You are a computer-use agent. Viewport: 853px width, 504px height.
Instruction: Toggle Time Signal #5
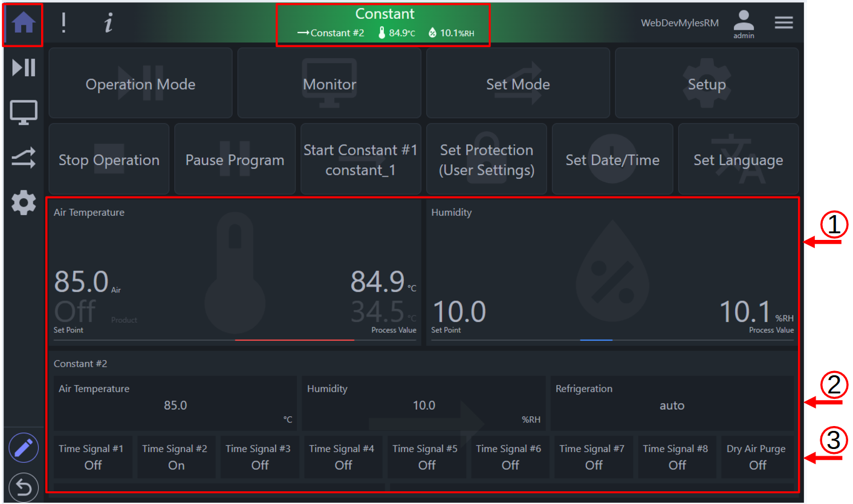click(427, 457)
